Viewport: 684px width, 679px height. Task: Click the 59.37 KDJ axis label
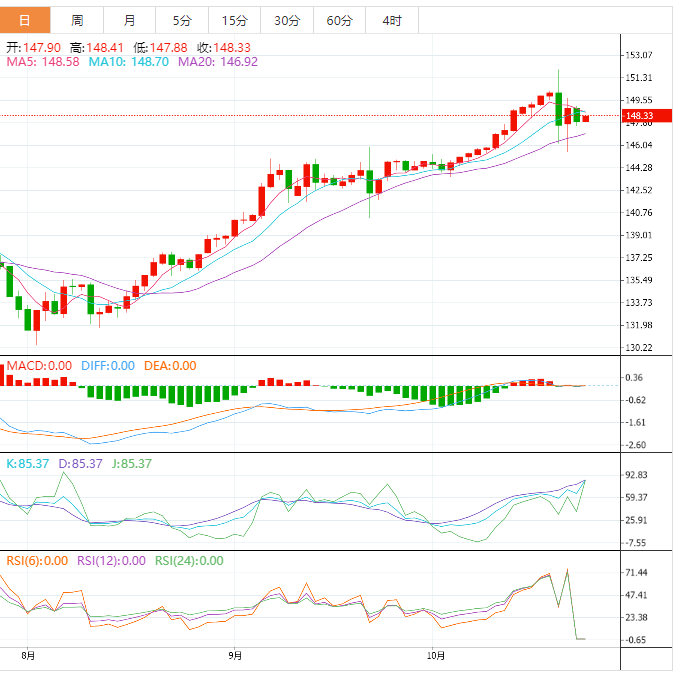636,498
